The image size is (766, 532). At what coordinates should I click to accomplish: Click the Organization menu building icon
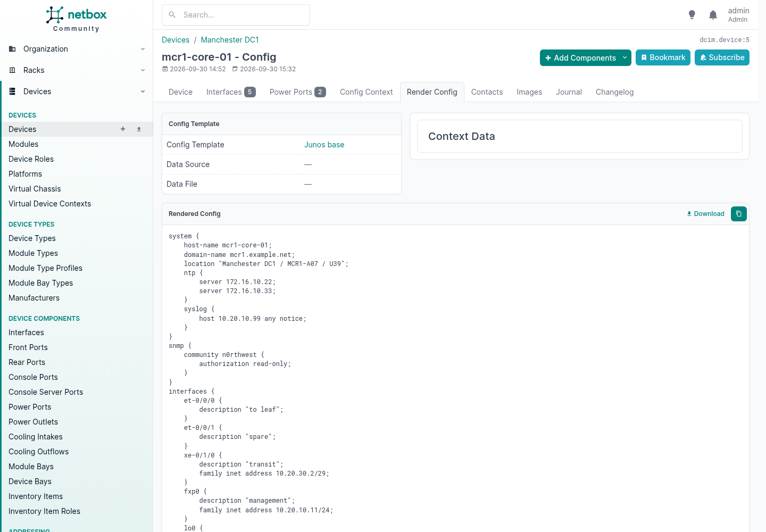tap(12, 49)
